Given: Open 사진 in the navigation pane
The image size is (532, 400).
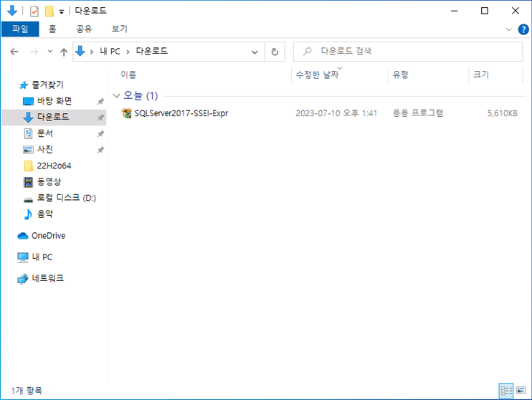Looking at the screenshot, I should point(44,149).
